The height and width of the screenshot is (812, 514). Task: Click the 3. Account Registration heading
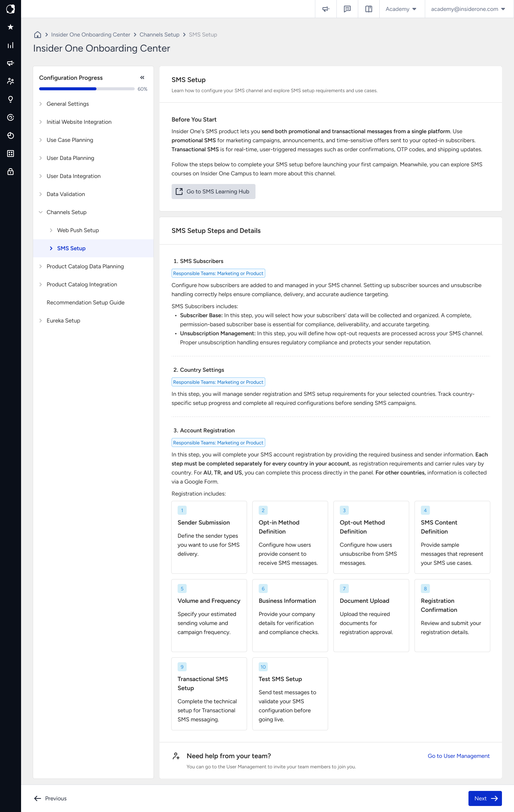pos(204,430)
